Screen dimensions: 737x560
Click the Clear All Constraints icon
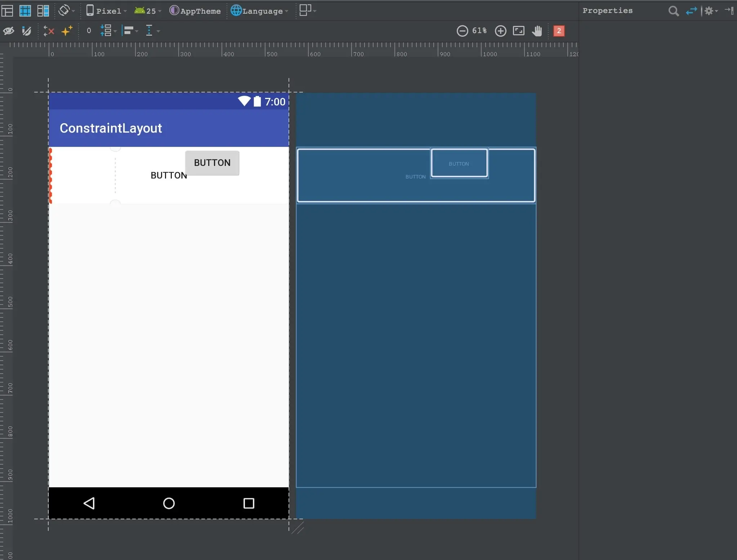(48, 31)
